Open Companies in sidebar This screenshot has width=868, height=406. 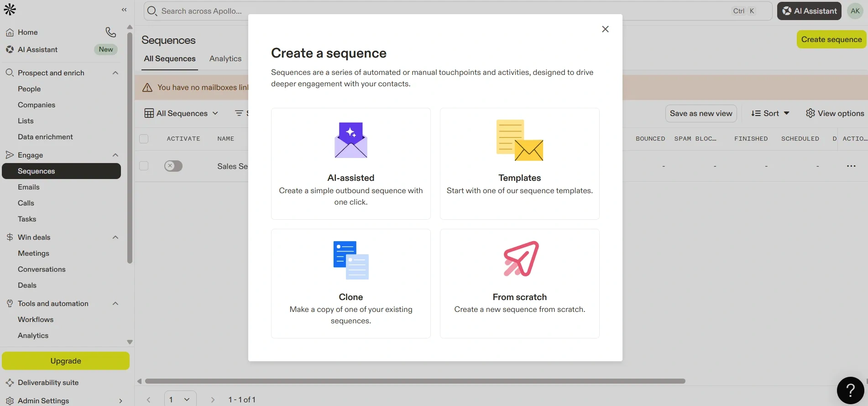[37, 105]
